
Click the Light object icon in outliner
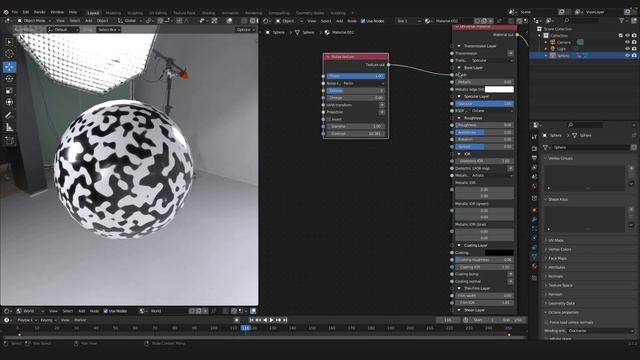(553, 49)
